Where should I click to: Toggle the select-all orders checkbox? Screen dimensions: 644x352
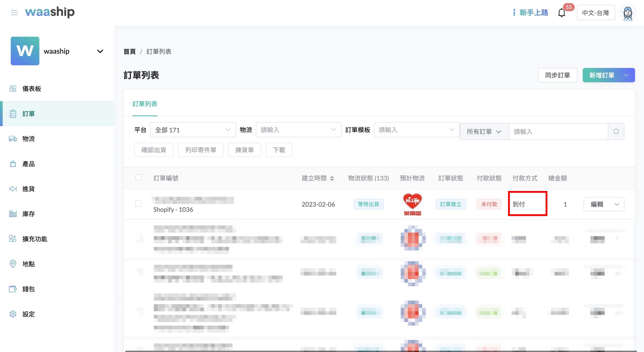[x=138, y=177]
